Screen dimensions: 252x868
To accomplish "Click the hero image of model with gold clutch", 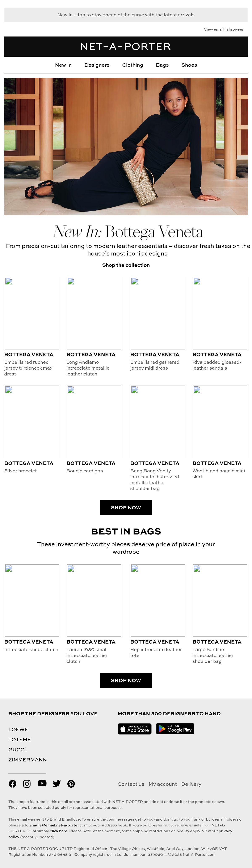I will pos(126,147).
